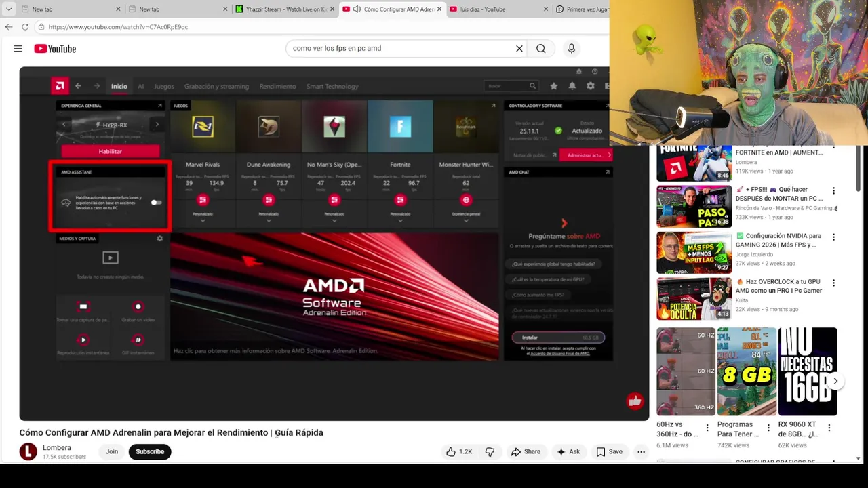868x488 pixels.
Task: Expand the AMD Chat panel arrow
Action: 607,172
